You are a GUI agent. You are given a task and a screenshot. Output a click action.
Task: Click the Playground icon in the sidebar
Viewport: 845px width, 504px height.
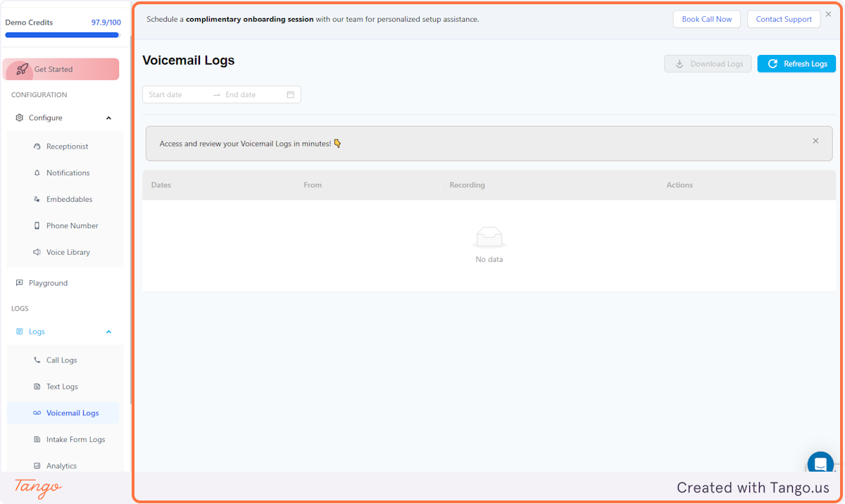18,282
